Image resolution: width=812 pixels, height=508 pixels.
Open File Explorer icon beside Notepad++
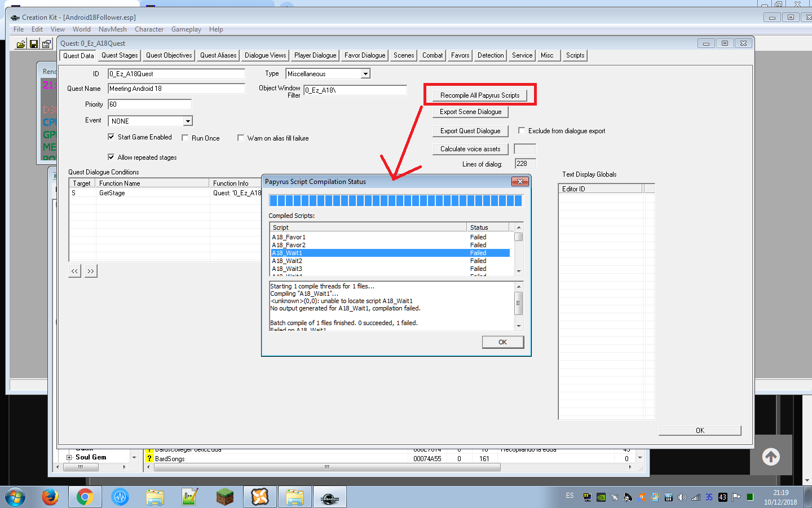coord(155,497)
